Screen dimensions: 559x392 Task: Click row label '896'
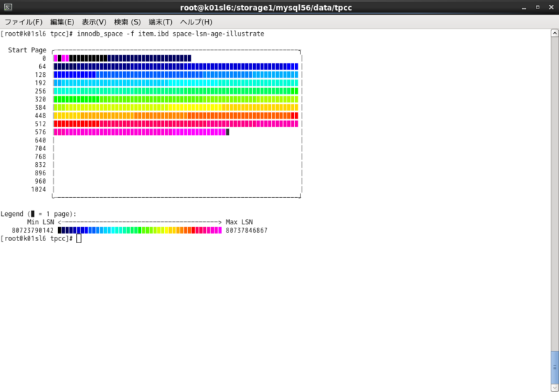click(x=41, y=173)
